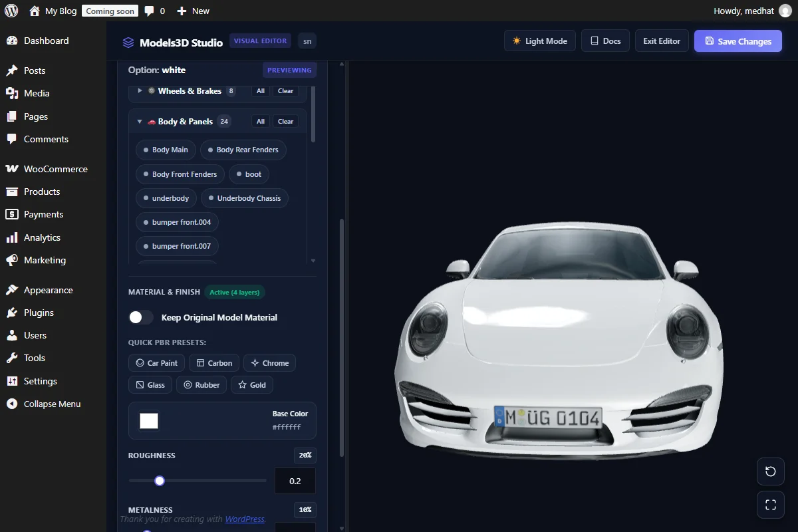Image resolution: width=798 pixels, height=532 pixels.
Task: Expand the Wheels & Brakes group
Action: [140, 90]
